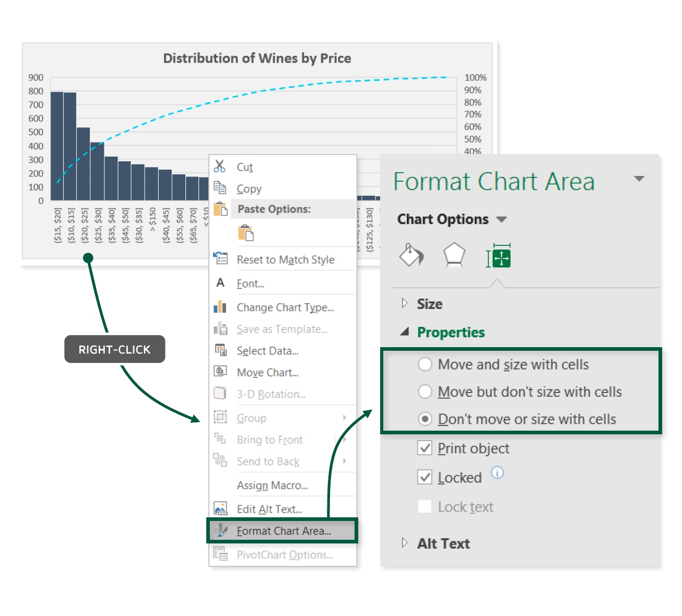
Task: Click the Font letter A icon
Action: coord(220,283)
